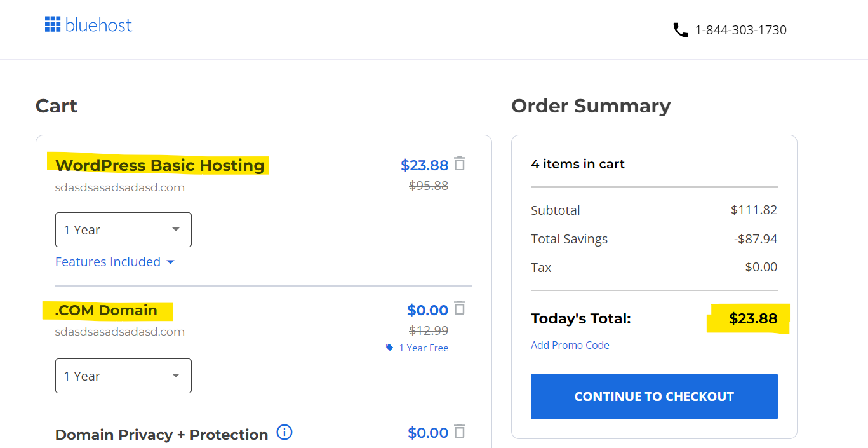
Task: Click the Add Promo Code link
Action: click(570, 345)
